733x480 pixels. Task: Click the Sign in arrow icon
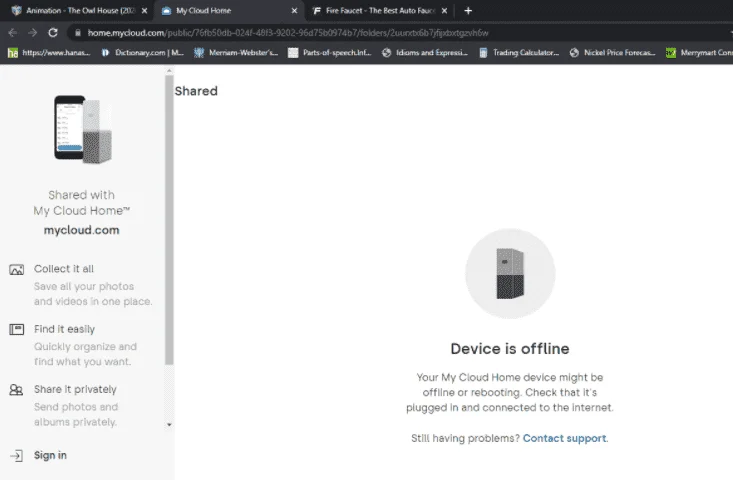pos(16,456)
